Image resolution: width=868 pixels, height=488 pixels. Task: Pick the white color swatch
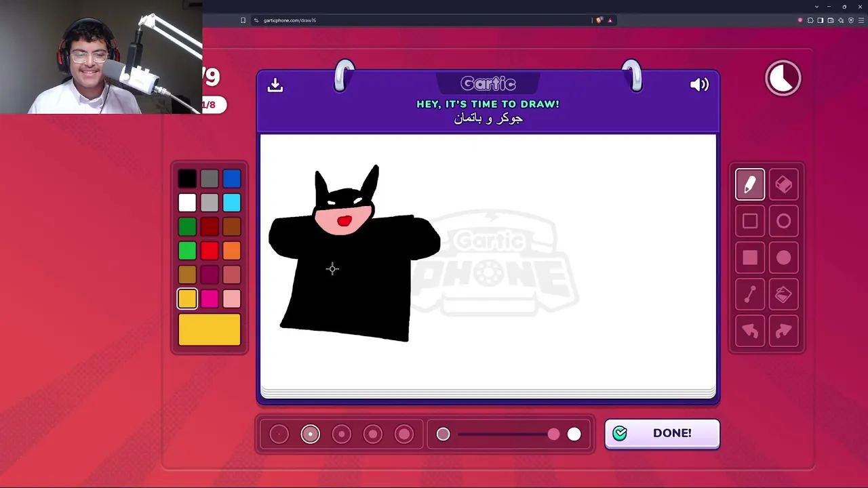[x=187, y=203]
